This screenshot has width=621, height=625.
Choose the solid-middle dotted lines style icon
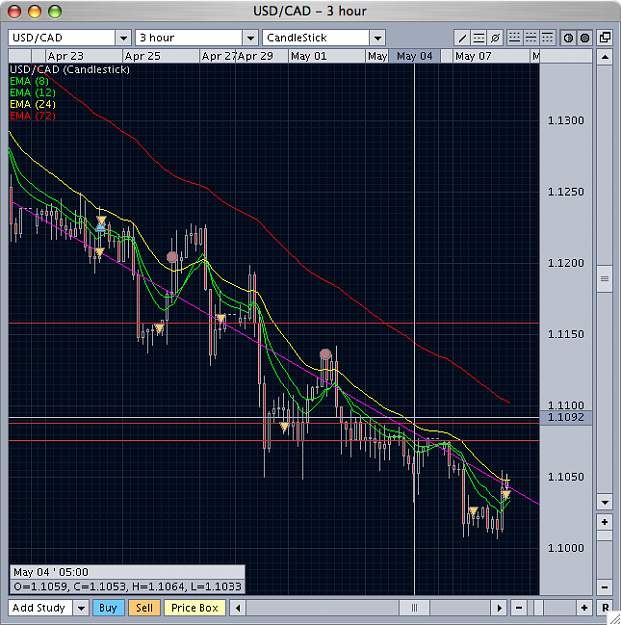(x=531, y=38)
